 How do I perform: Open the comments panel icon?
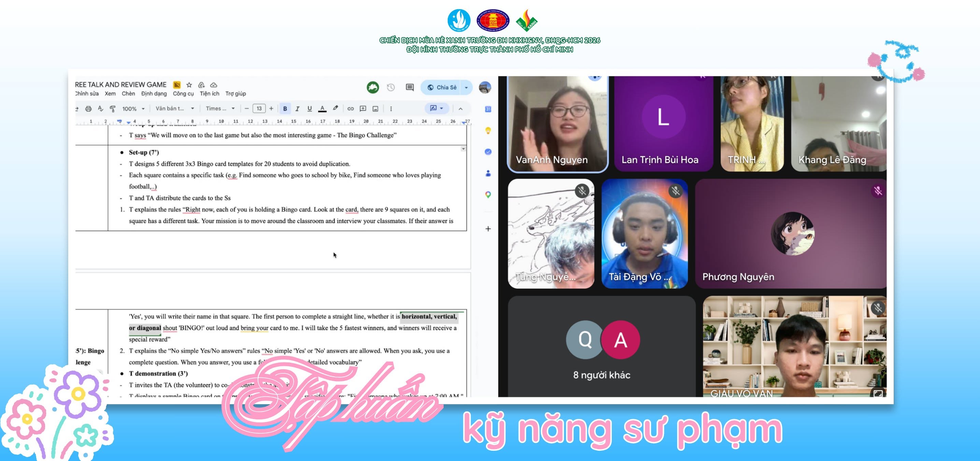(410, 87)
